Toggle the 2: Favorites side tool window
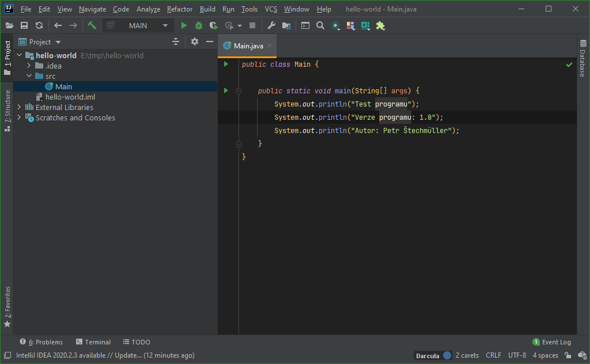Viewport: 590px width, 364px height. pos(7,306)
